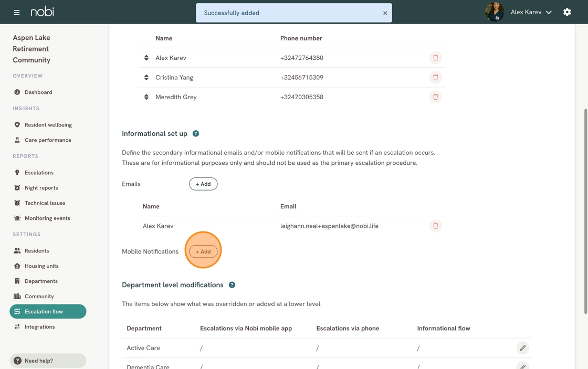
Task: Select Escalation flow in sidebar
Action: click(x=48, y=311)
